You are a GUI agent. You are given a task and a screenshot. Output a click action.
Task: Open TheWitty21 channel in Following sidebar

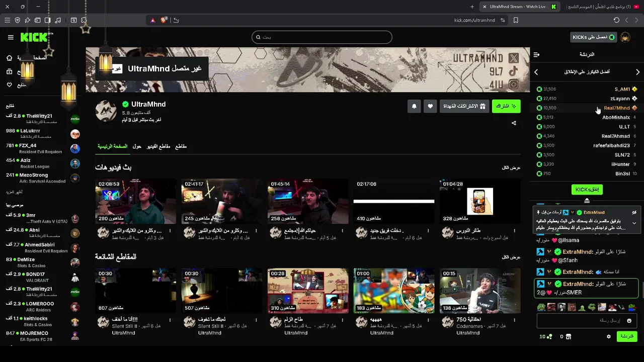pyautogui.click(x=43, y=119)
